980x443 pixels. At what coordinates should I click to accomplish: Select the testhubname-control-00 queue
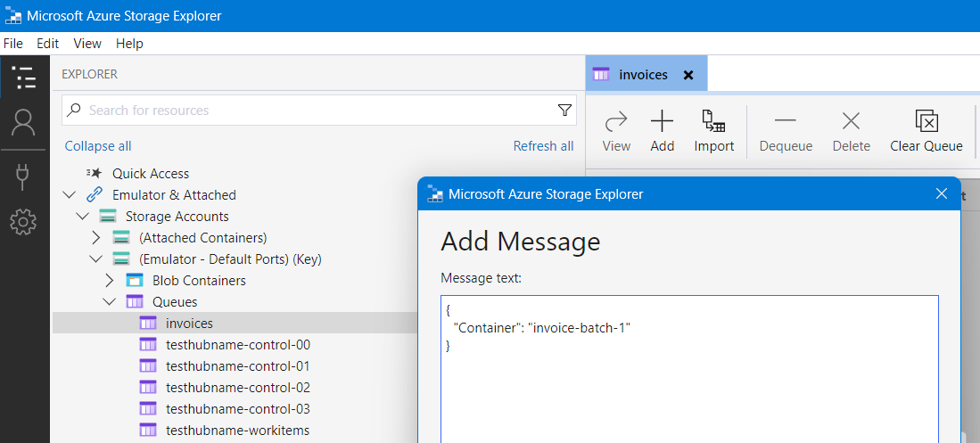[238, 345]
